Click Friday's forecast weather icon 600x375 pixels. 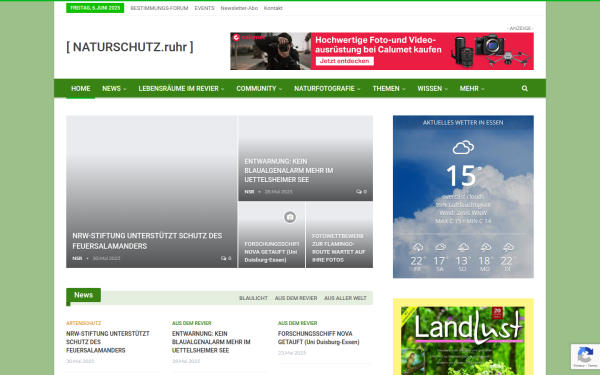[418, 247]
